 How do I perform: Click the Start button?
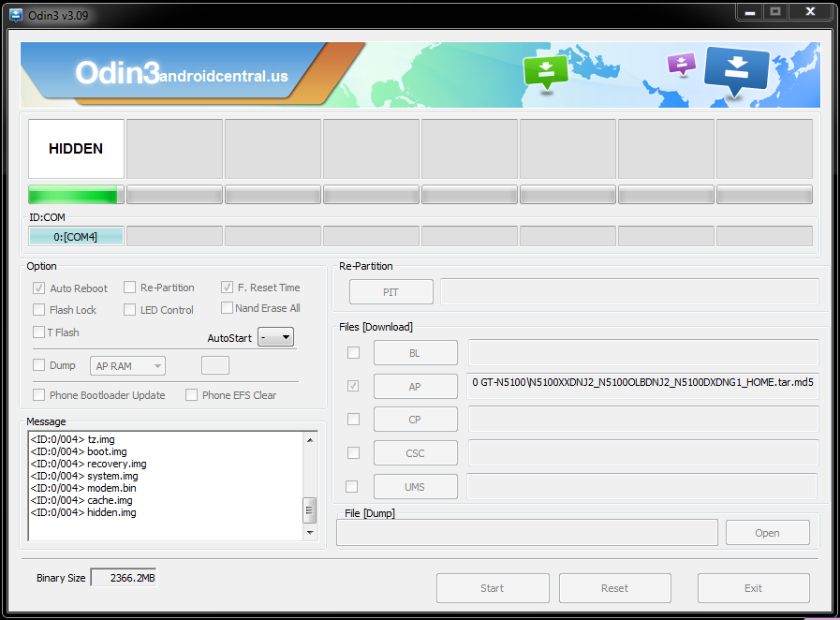493,588
